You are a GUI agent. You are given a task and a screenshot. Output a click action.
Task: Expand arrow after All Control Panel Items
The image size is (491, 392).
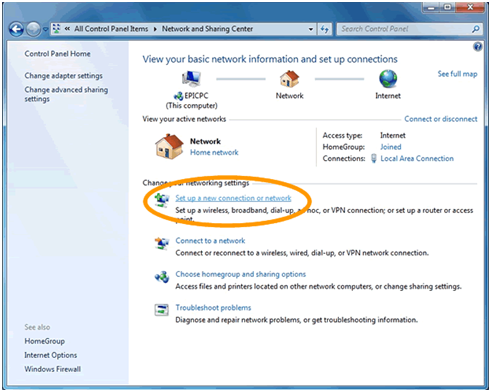(x=155, y=29)
